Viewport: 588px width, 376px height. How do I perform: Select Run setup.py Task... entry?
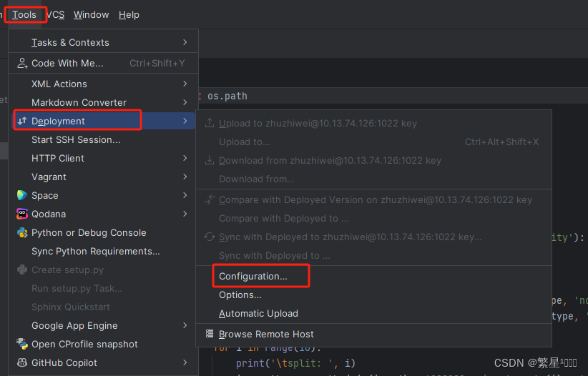104,288
